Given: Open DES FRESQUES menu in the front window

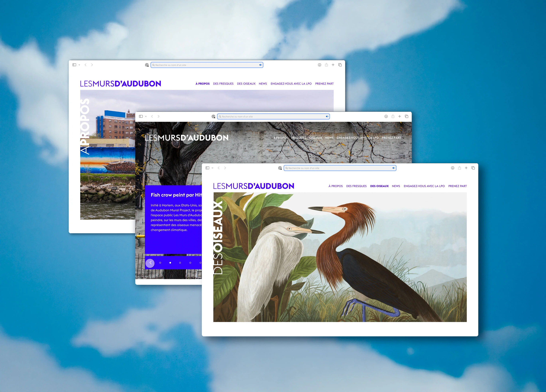Looking at the screenshot, I should (356, 186).
